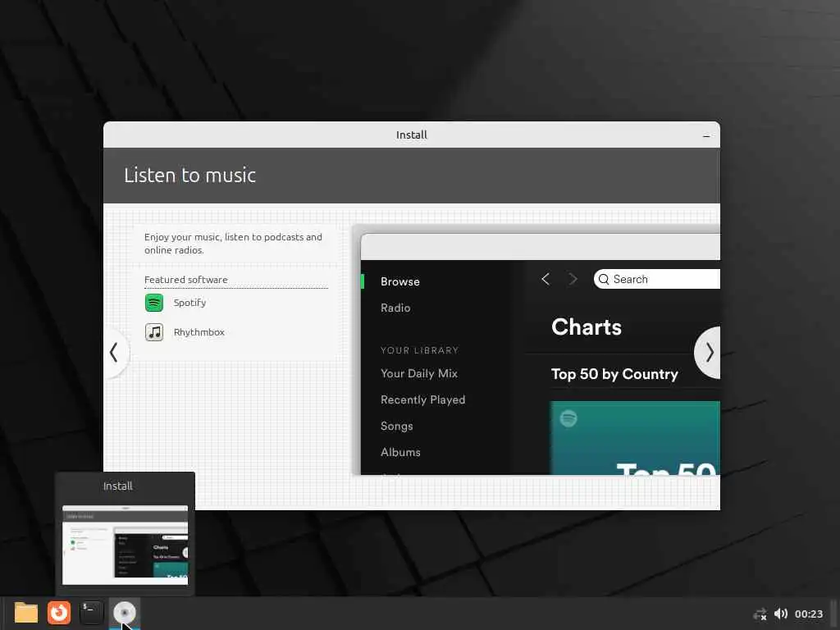Minimize the Install window
This screenshot has width=840, height=630.
706,135
